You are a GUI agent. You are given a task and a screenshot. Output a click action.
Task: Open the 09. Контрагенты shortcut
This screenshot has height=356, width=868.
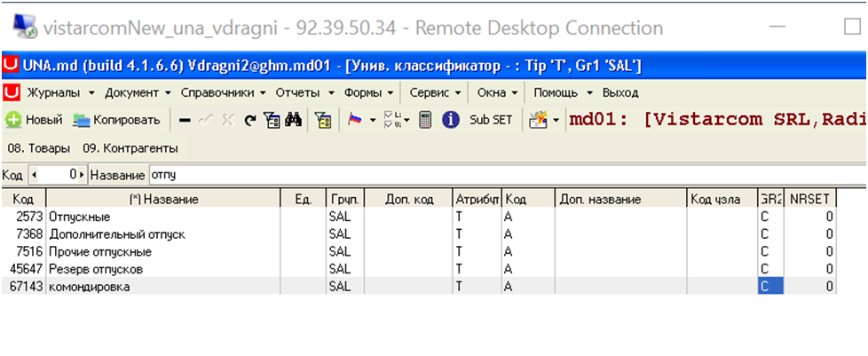[x=130, y=148]
